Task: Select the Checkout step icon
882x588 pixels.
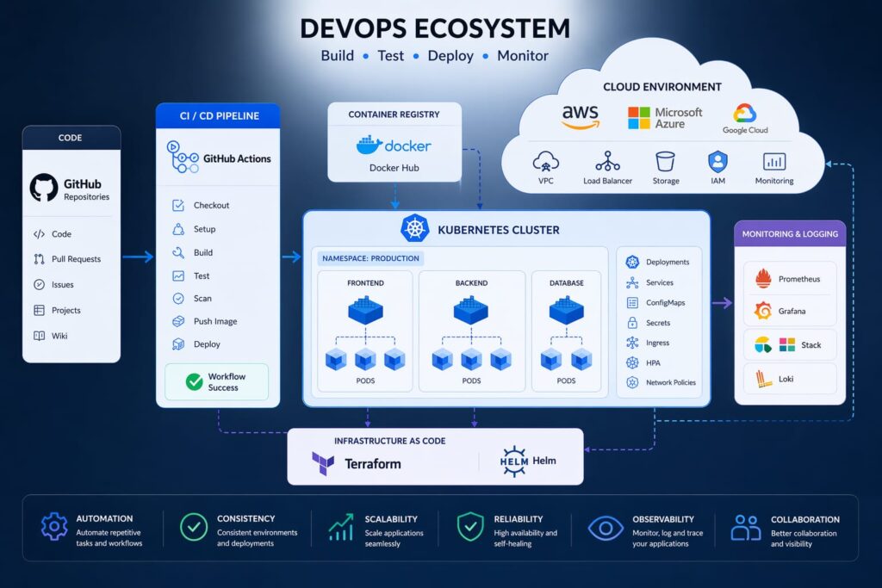Action: pos(178,205)
